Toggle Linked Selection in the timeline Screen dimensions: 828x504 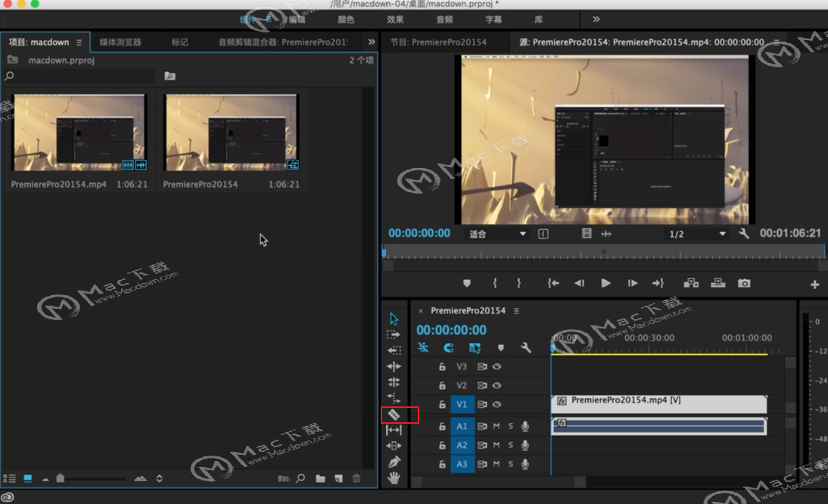pyautogui.click(x=475, y=348)
